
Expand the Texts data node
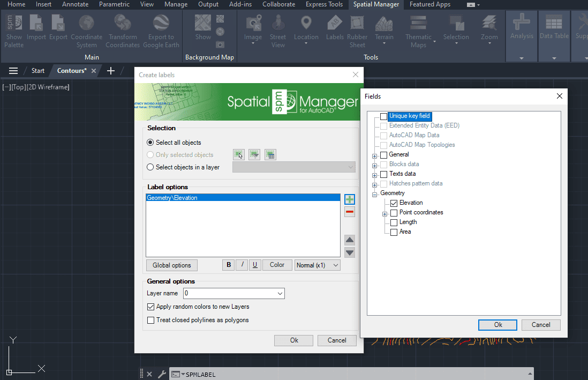coord(374,175)
